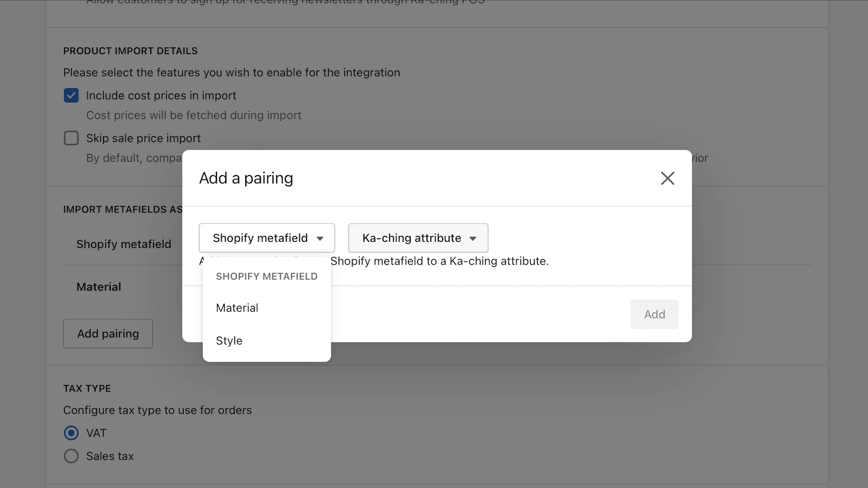The width and height of the screenshot is (868, 488).
Task: Click the Shopify metafield column header
Action: pos(124,245)
